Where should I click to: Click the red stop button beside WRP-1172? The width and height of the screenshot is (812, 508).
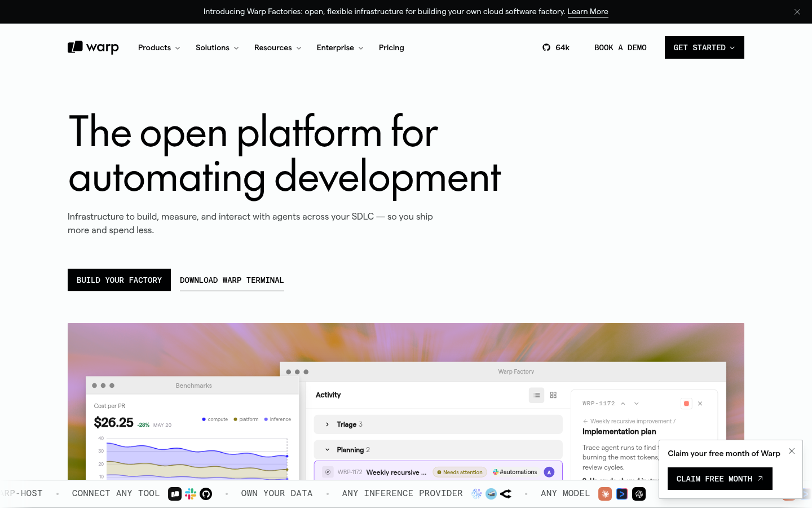point(686,404)
